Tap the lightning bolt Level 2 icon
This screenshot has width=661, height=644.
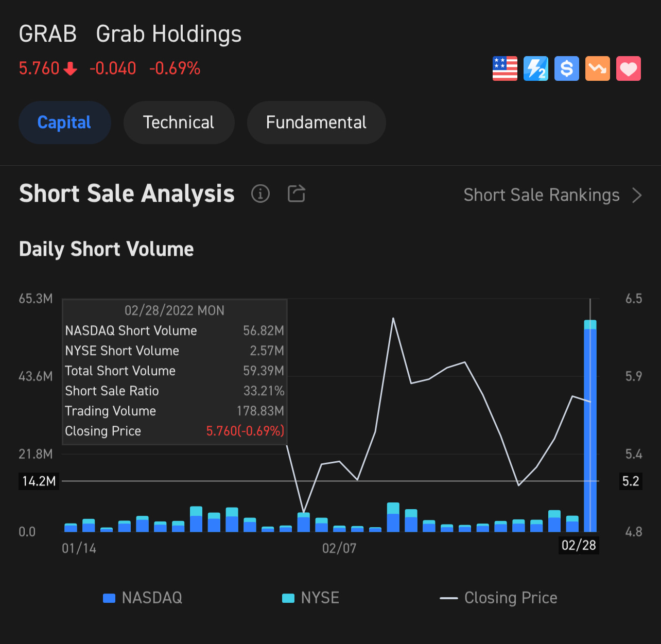click(536, 68)
